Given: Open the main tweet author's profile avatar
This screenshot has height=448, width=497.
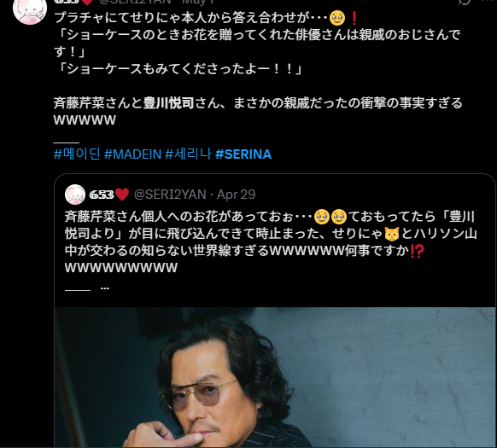Looking at the screenshot, I should (x=30, y=10).
